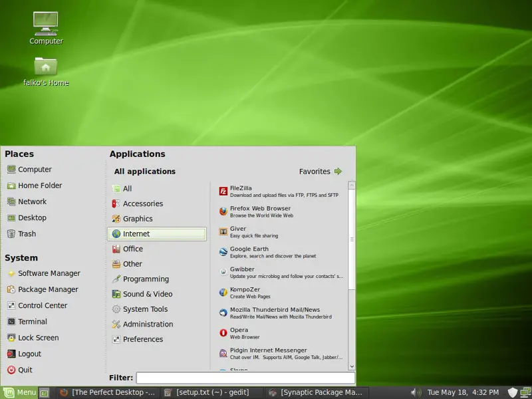
Task: Select the Internet category
Action: point(157,234)
